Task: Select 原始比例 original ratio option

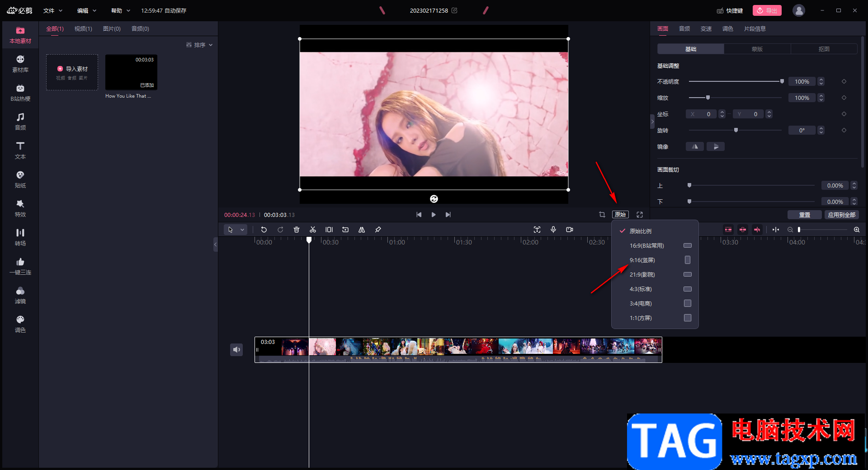Action: point(655,231)
